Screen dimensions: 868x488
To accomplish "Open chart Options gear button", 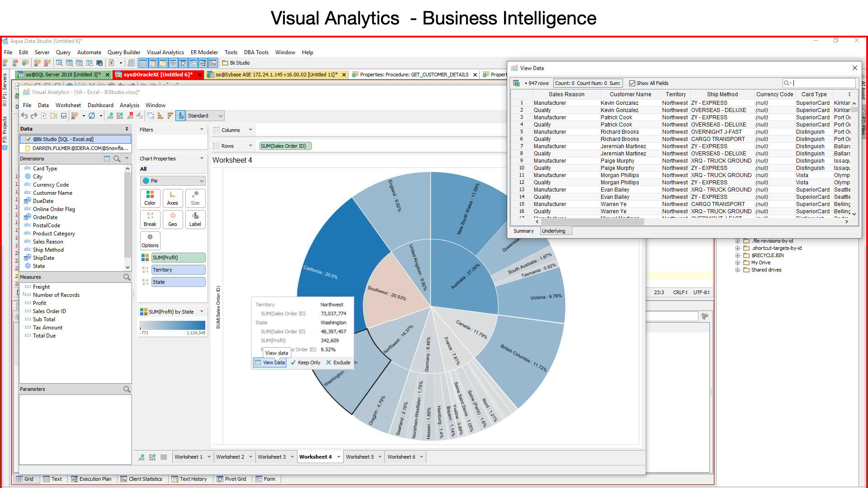I will pos(150,240).
